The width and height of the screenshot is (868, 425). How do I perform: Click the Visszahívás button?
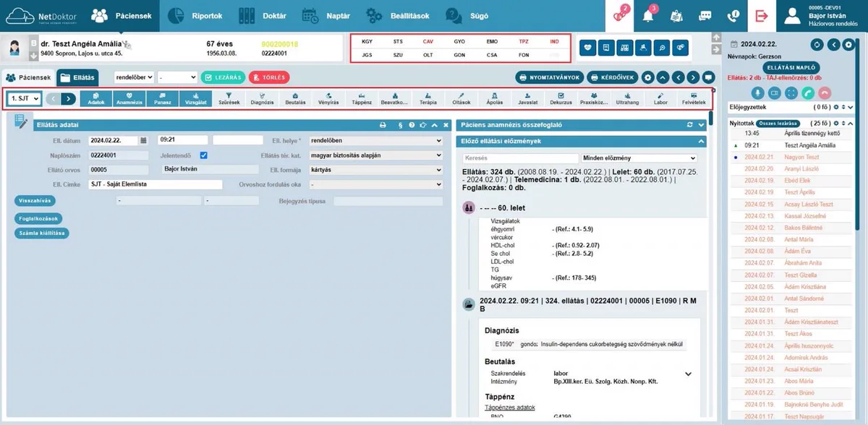tap(34, 199)
